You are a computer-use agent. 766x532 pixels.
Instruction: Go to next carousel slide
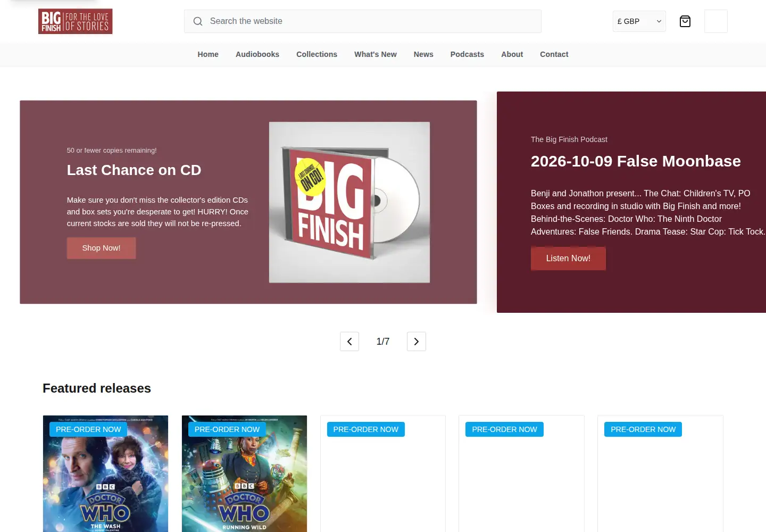pyautogui.click(x=417, y=342)
